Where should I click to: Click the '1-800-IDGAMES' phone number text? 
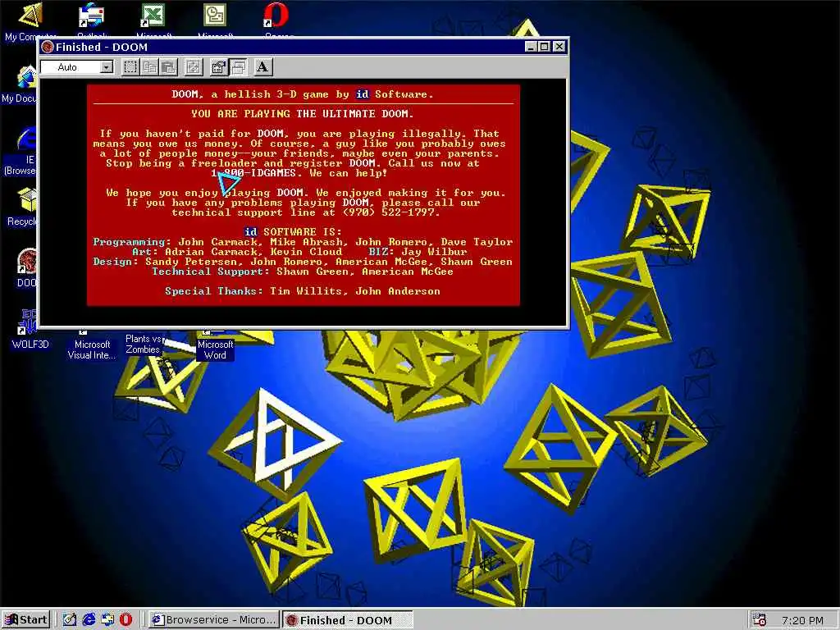253,173
